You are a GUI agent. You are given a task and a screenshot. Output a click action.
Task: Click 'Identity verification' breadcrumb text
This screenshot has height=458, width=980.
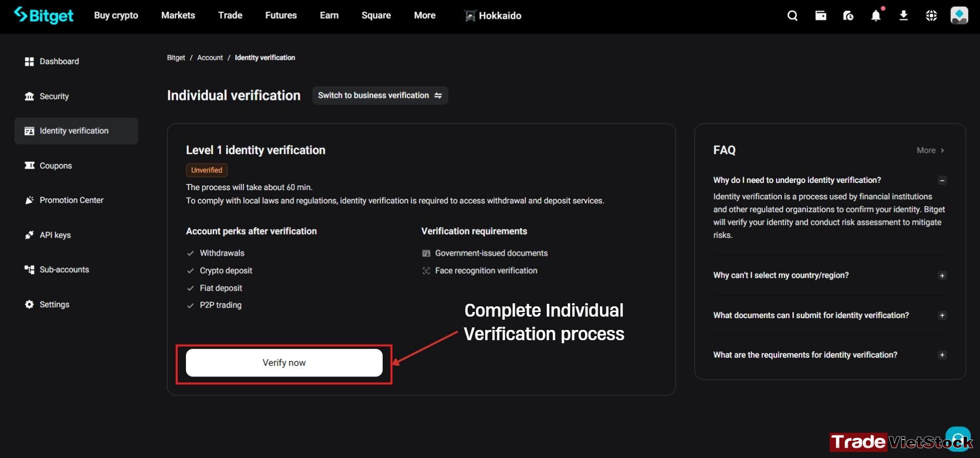pos(265,57)
